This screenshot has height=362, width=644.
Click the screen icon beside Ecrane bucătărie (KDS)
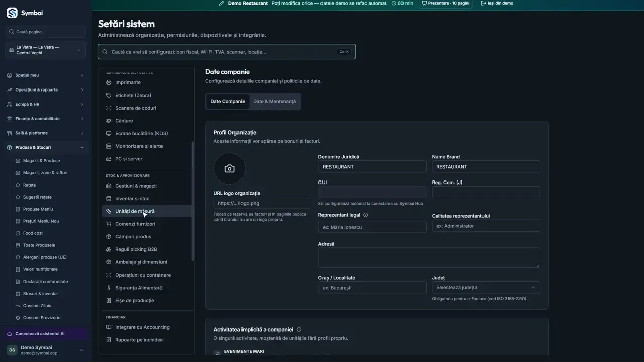click(x=109, y=133)
